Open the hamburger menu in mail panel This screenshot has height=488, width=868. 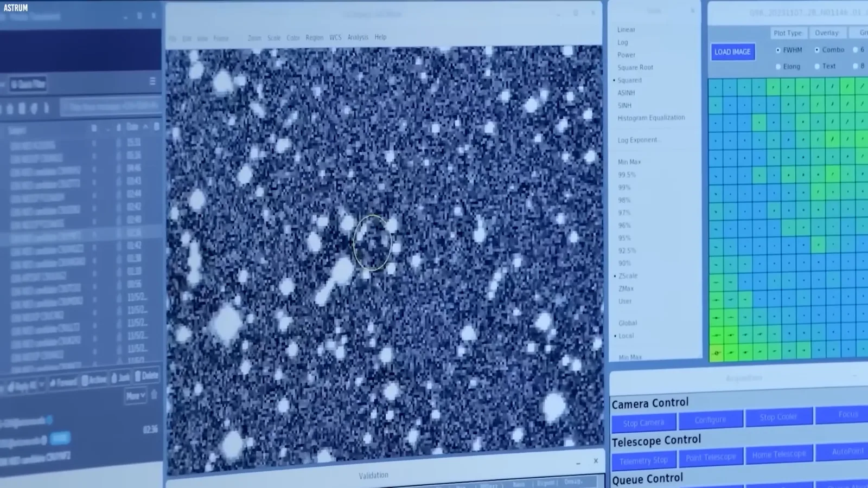[x=152, y=81]
